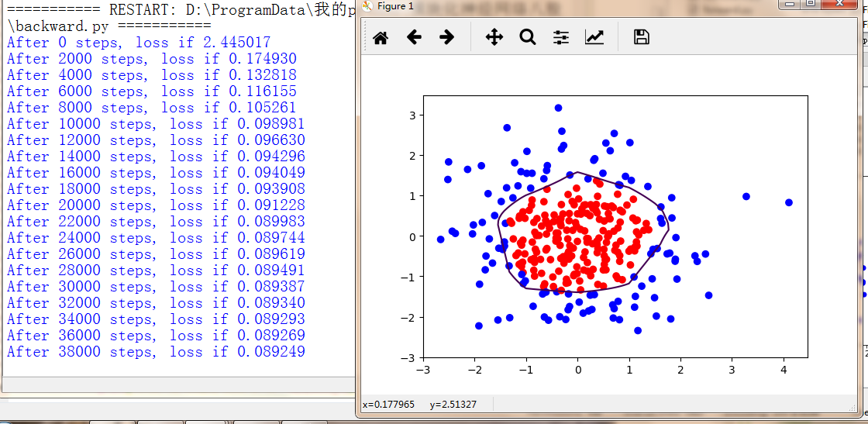This screenshot has height=424, width=868.
Task: Open Edit axis and curve parameters icon
Action: (594, 37)
